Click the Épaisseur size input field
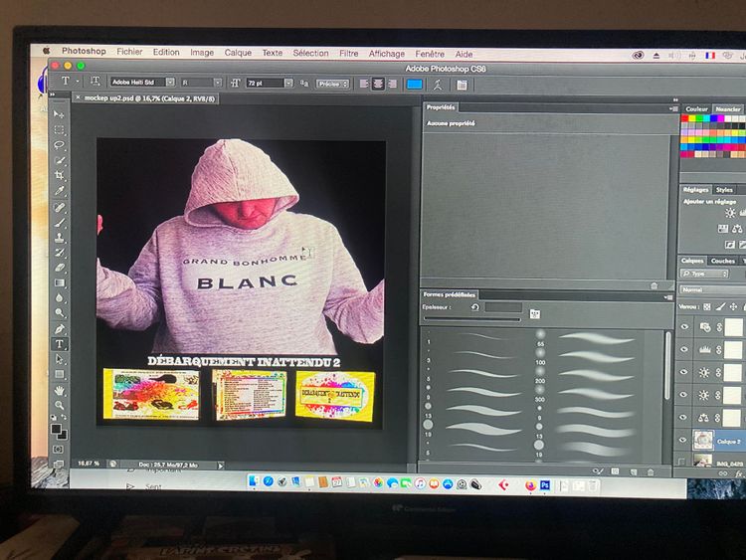746x560 pixels. pyautogui.click(x=503, y=307)
